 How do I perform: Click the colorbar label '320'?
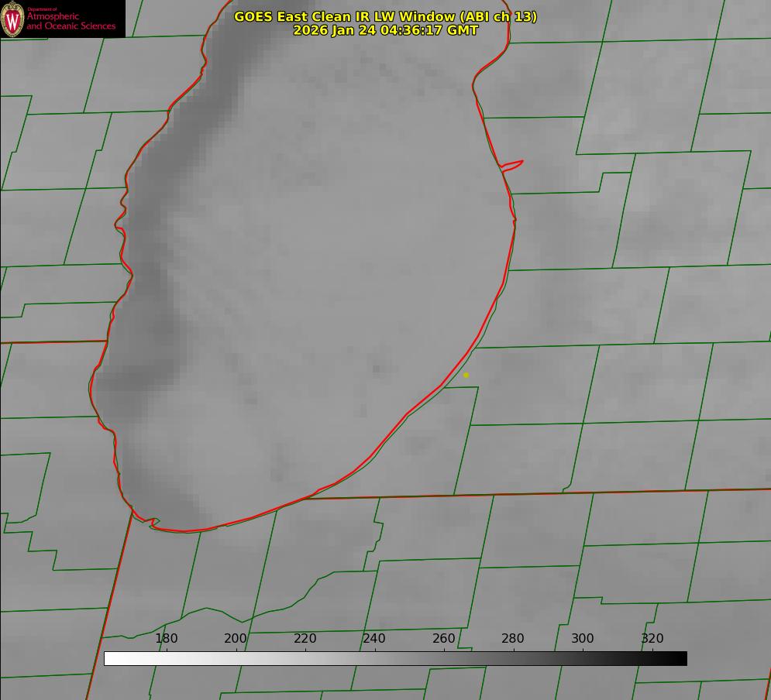coord(652,638)
